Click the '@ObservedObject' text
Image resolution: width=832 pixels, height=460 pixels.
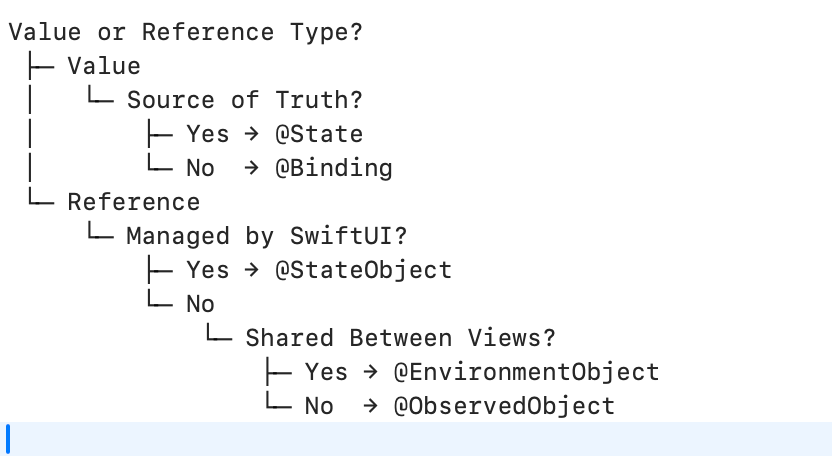coord(504,406)
